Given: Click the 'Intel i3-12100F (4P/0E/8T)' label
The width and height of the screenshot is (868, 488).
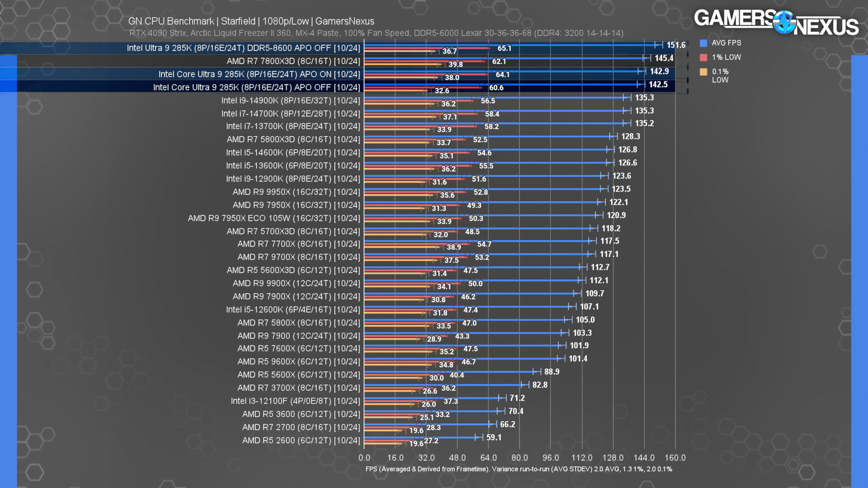Looking at the screenshot, I should pyautogui.click(x=296, y=401).
